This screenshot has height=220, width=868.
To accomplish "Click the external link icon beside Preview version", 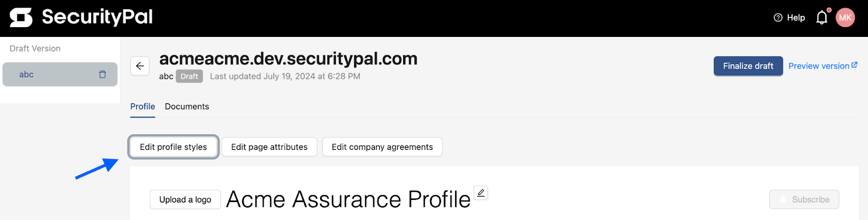I will point(854,65).
